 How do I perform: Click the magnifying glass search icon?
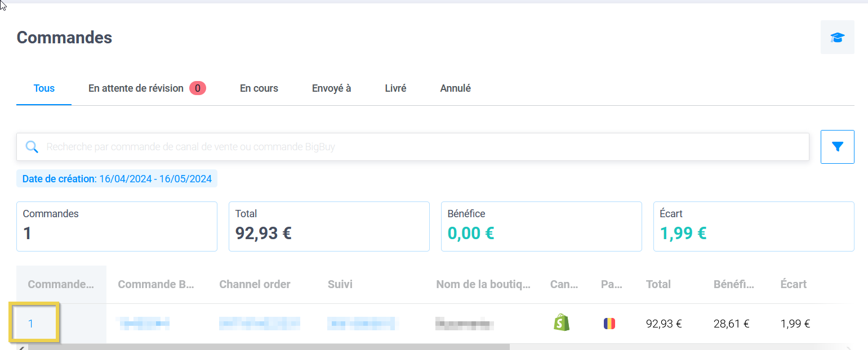[32, 147]
